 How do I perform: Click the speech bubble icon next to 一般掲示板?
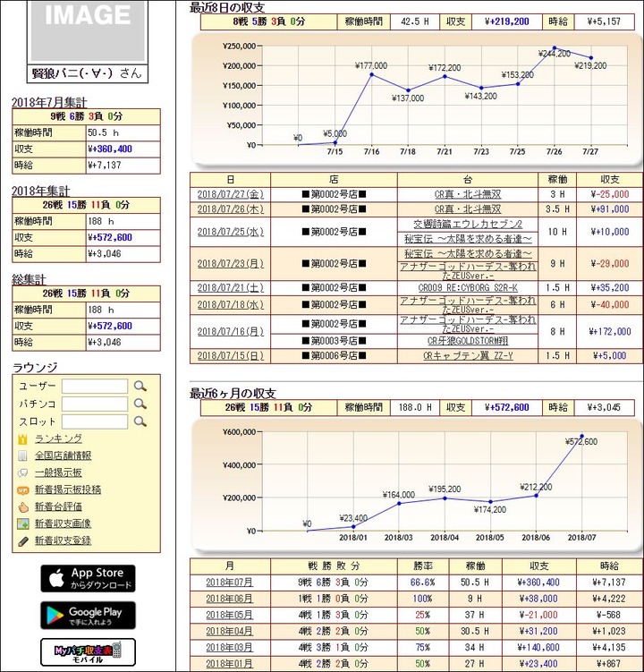tap(22, 472)
